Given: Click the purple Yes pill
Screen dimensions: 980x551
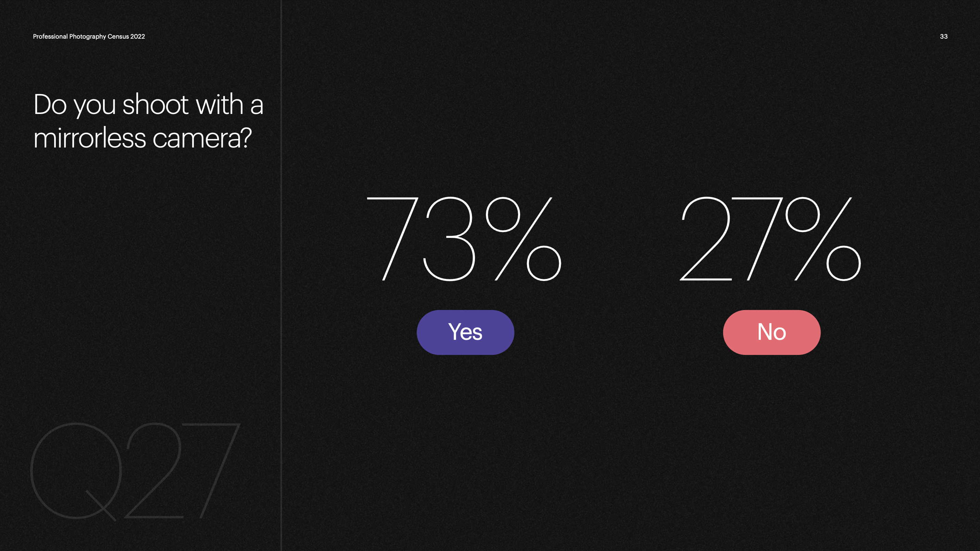Looking at the screenshot, I should tap(465, 332).
